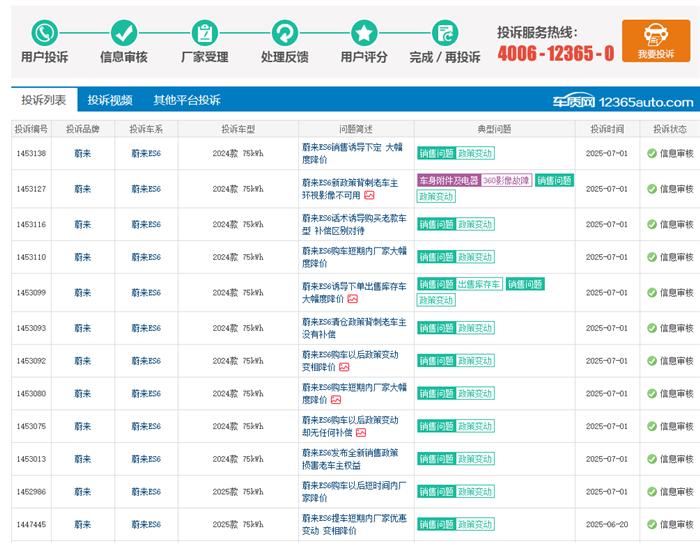Screen dimensions: 700x543
Task: Open complaint 蔚来ES6新政策背刺老车主环视影像不可用
Action: (350, 189)
